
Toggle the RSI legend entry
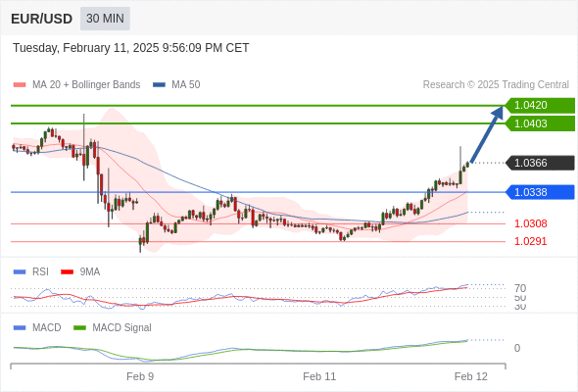coord(31,271)
